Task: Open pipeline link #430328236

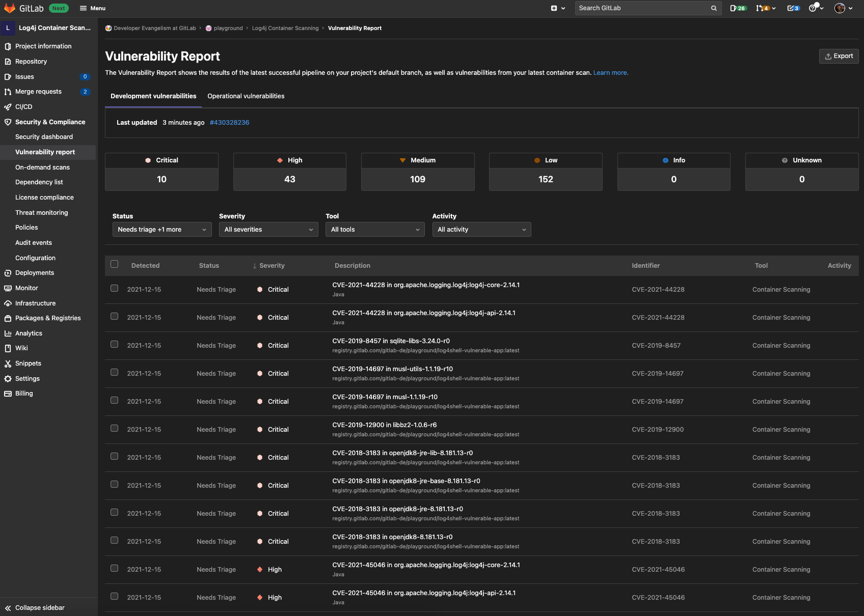Action: (x=229, y=122)
